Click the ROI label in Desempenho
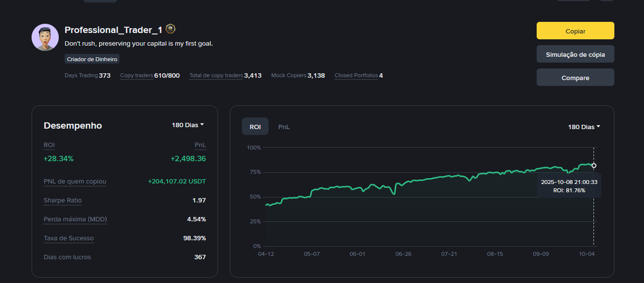644x283 pixels. click(x=49, y=145)
